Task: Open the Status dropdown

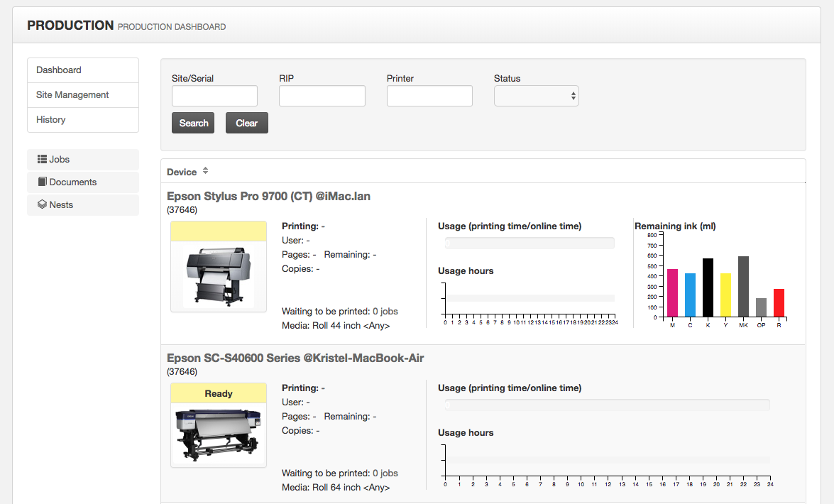Action: (x=536, y=95)
